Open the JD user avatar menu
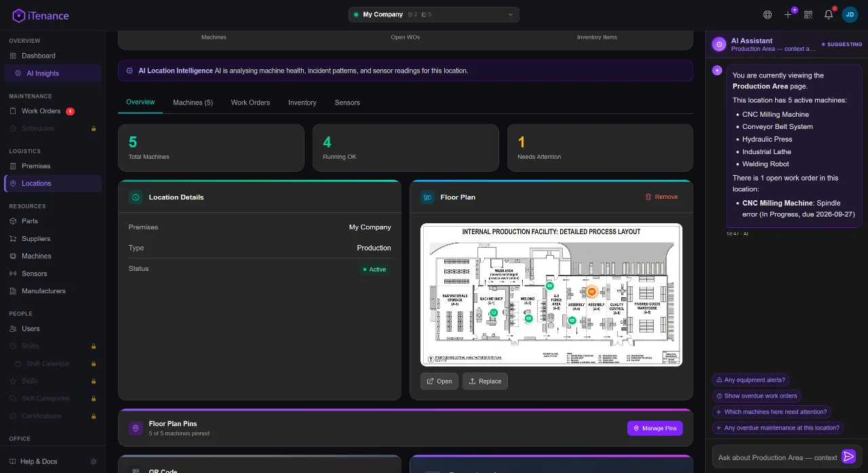868x473 pixels. click(x=850, y=14)
